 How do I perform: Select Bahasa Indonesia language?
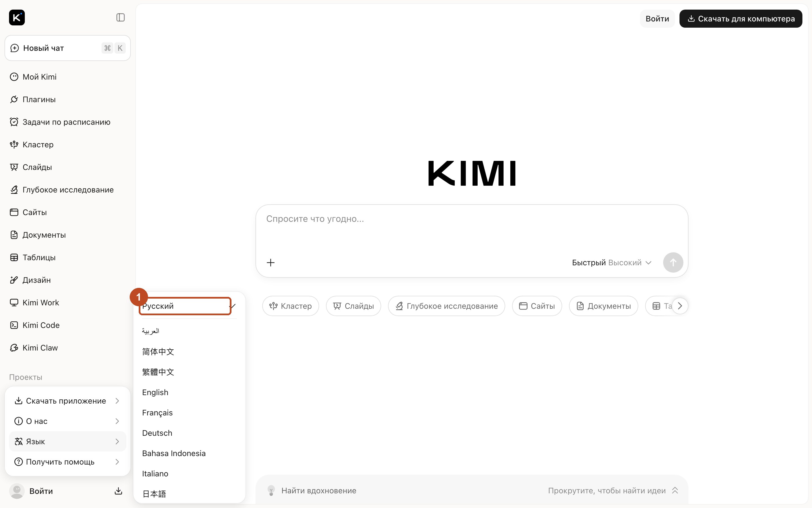click(189, 453)
